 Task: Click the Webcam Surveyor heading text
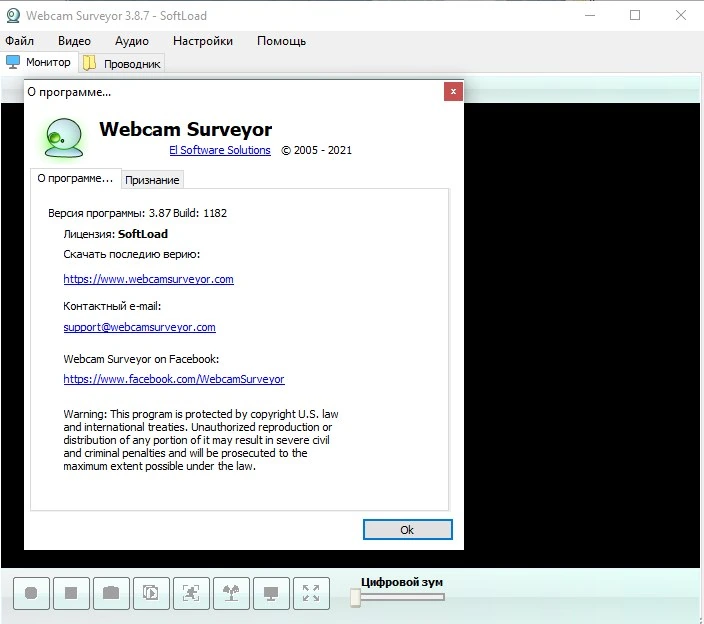185,129
